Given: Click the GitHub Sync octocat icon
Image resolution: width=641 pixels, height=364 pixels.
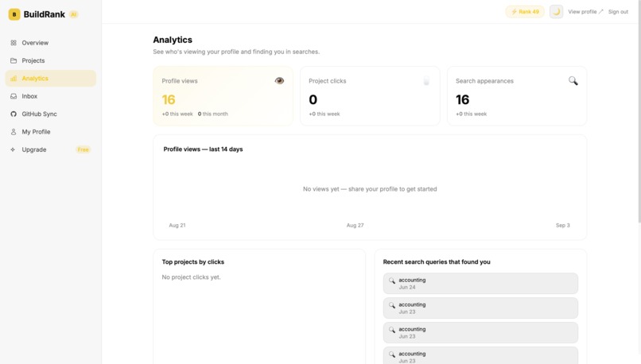Looking at the screenshot, I should pos(14,114).
